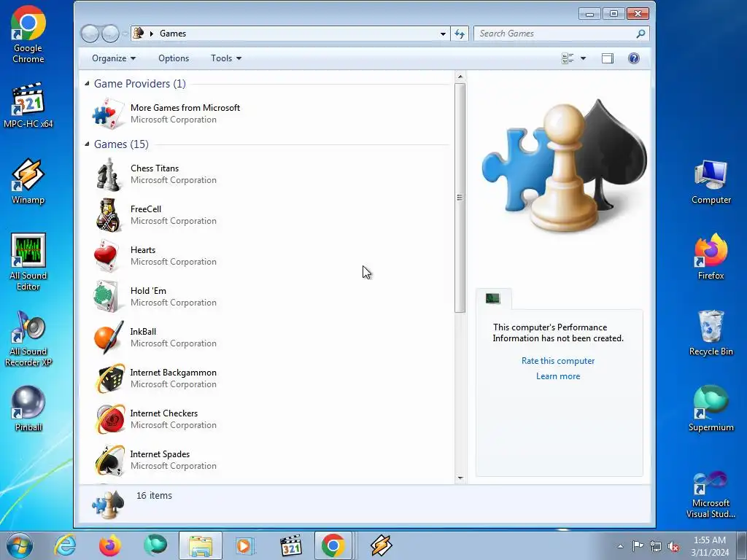Click the change your view button
The image size is (747, 560).
(568, 58)
